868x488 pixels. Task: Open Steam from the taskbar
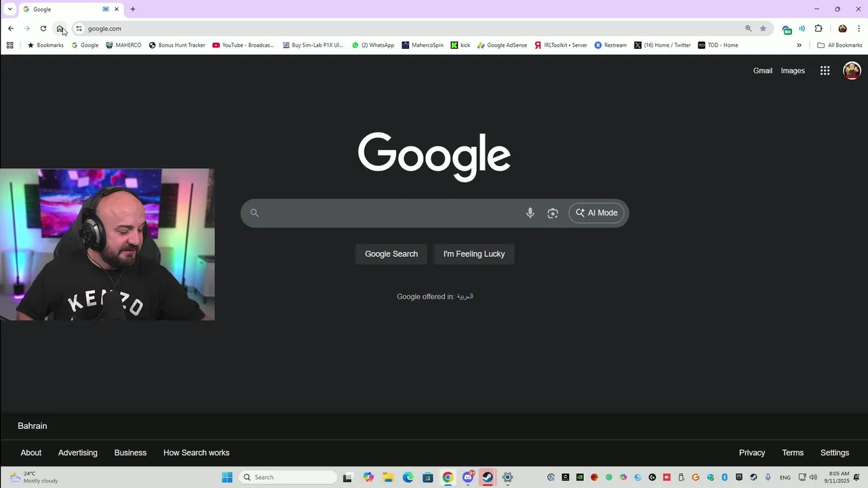coord(488,477)
